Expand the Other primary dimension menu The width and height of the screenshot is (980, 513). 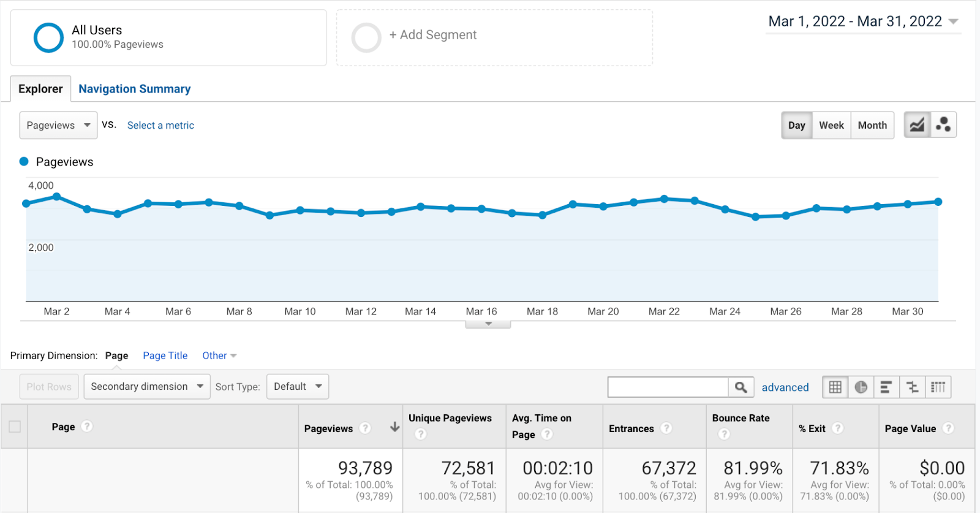coord(219,355)
